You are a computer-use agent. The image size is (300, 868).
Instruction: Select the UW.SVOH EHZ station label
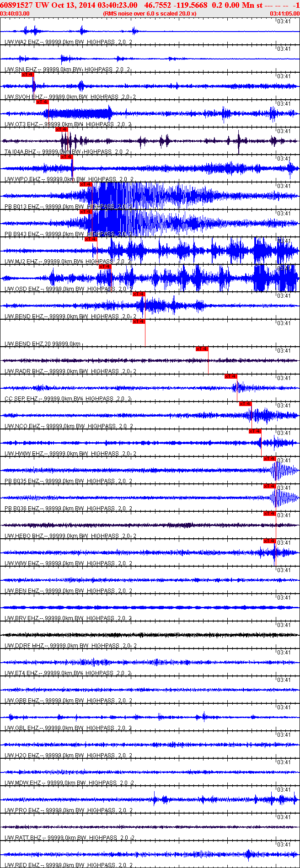click(x=70, y=97)
